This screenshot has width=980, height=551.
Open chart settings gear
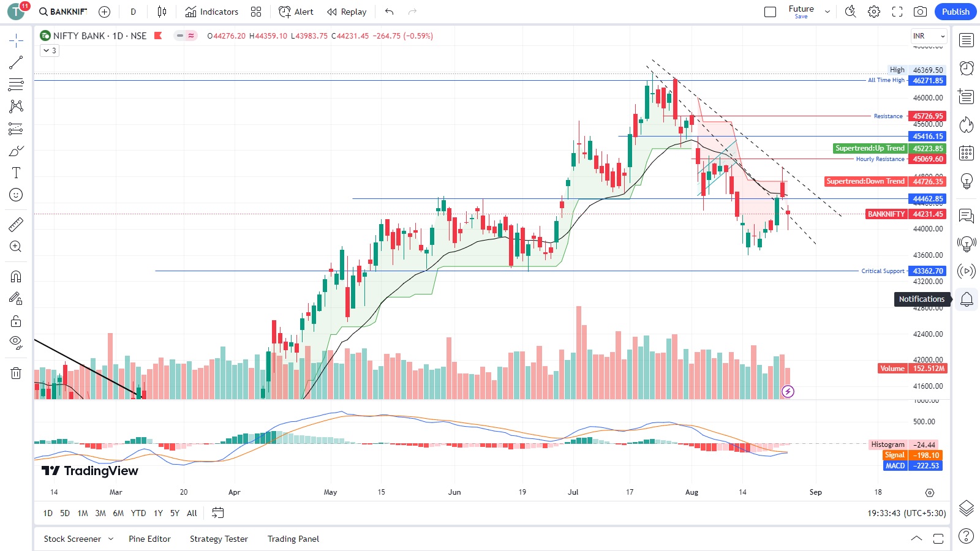pos(874,12)
